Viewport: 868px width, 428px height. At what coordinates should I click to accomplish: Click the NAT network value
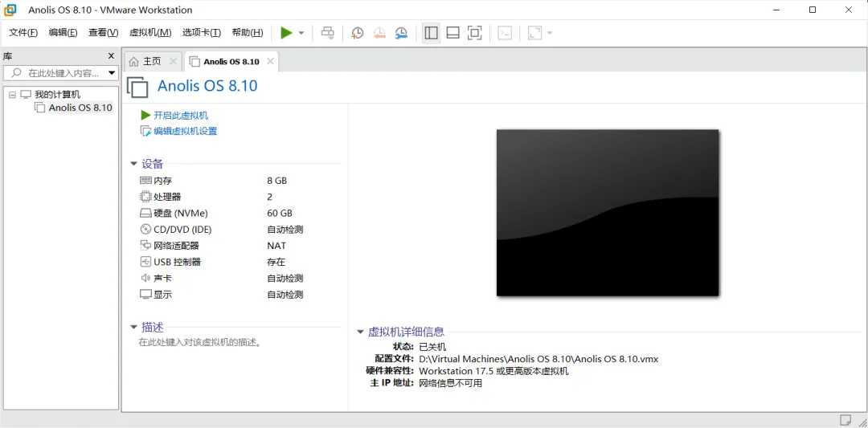tap(276, 246)
